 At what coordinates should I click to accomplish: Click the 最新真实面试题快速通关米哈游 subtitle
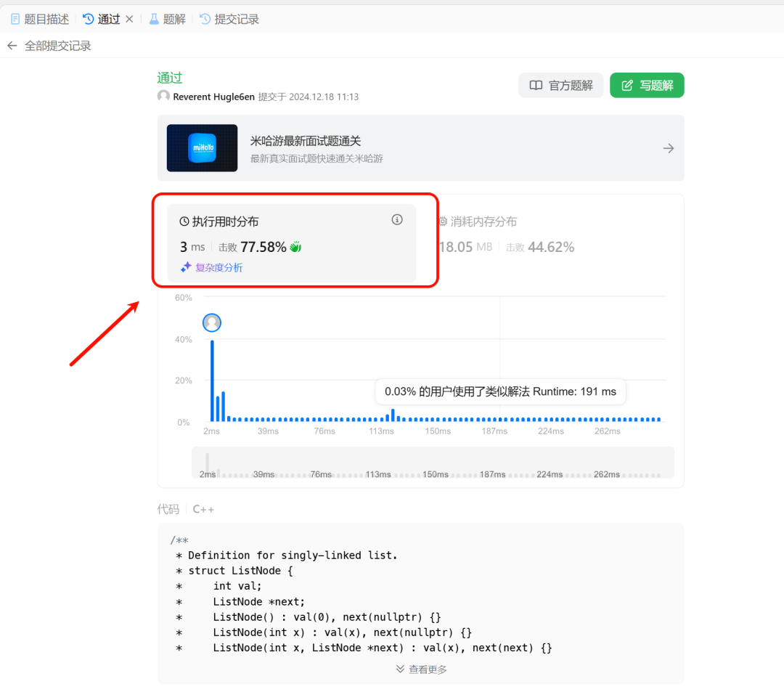[317, 158]
